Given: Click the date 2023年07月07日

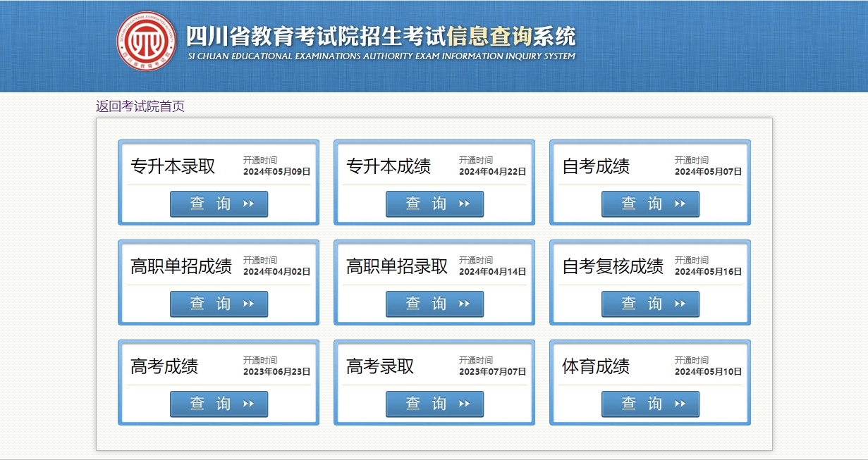Looking at the screenshot, I should point(493,372).
